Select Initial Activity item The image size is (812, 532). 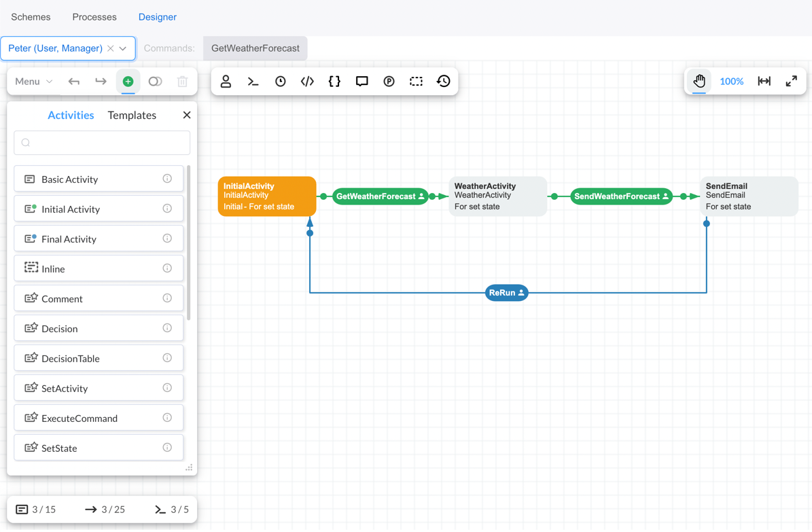pos(99,209)
